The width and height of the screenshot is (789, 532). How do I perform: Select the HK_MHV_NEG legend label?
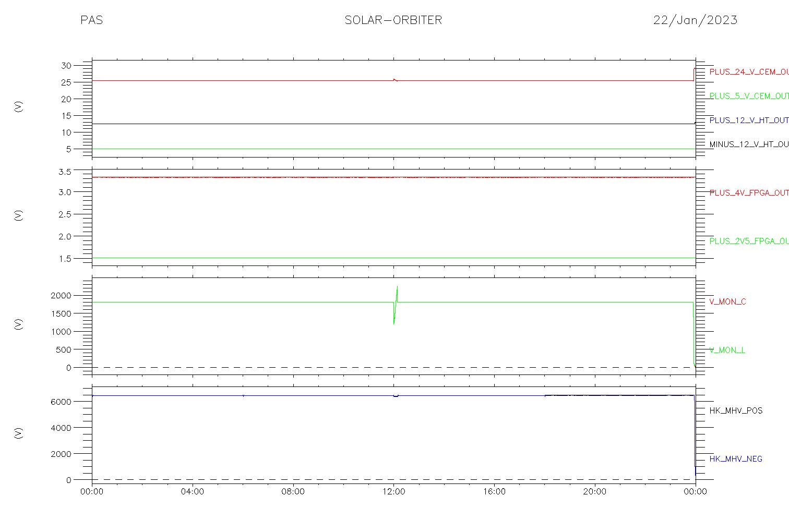(736, 459)
